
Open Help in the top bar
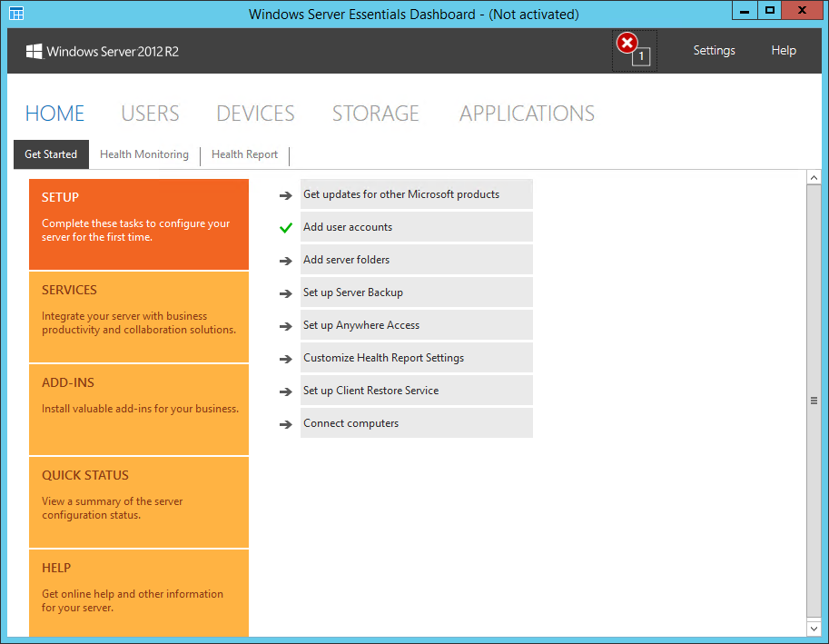[784, 50]
